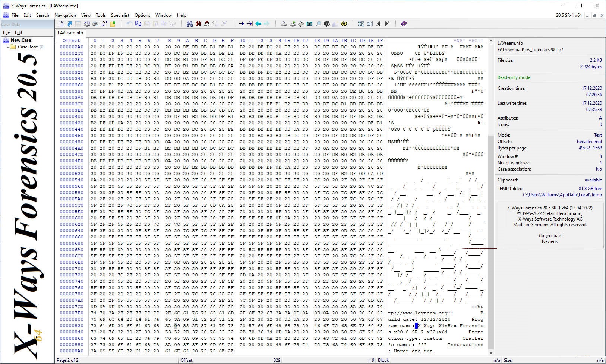Click the Open folder icon with green arrow
Image resolution: width=606 pixels, height=364 pixels.
click(x=113, y=24)
